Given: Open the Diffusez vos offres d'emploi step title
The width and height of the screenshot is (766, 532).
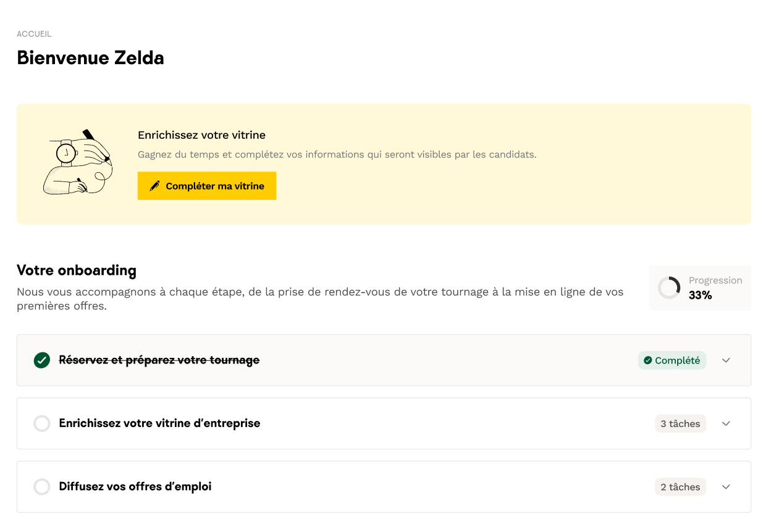Looking at the screenshot, I should click(x=135, y=486).
